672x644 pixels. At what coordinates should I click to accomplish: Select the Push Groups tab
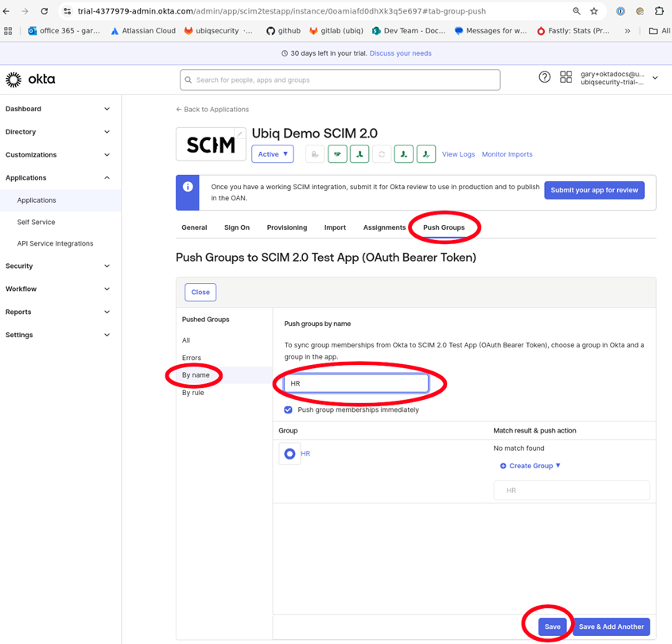(444, 227)
